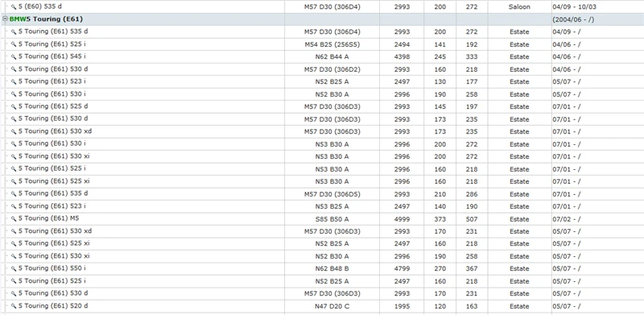Click magnifier icon on 530 i N52 B30 A row
This screenshot has width=644, height=315.
point(14,94)
